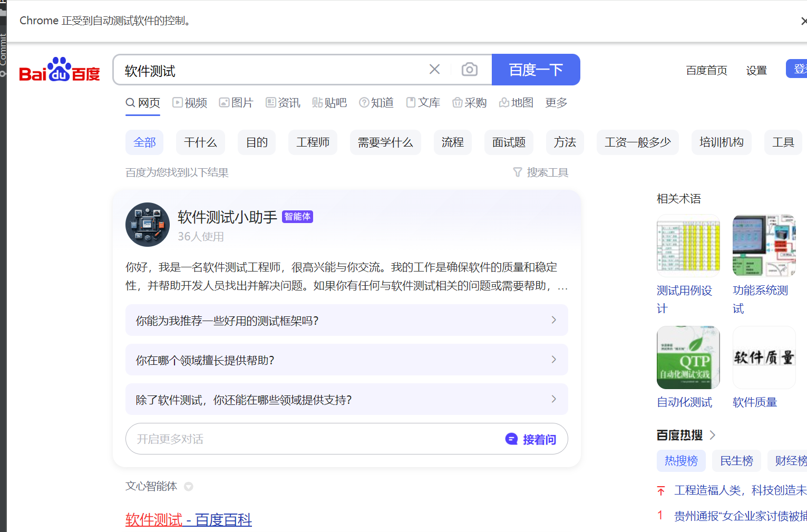Click the Baidu logo
Viewport: 807px width, 532px height.
[x=59, y=70]
